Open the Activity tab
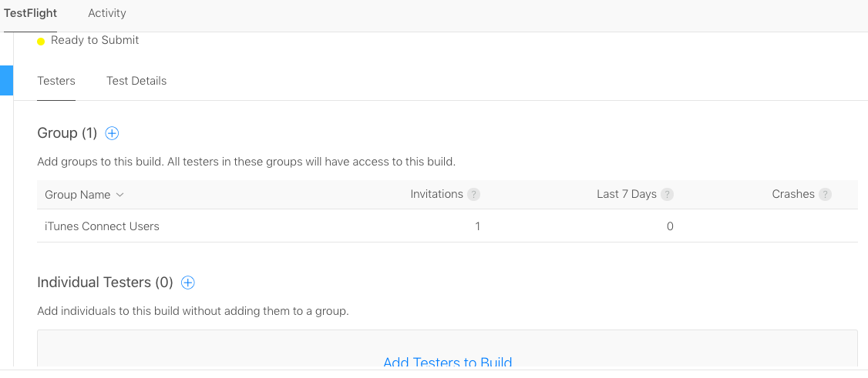868x378 pixels. 107,13
